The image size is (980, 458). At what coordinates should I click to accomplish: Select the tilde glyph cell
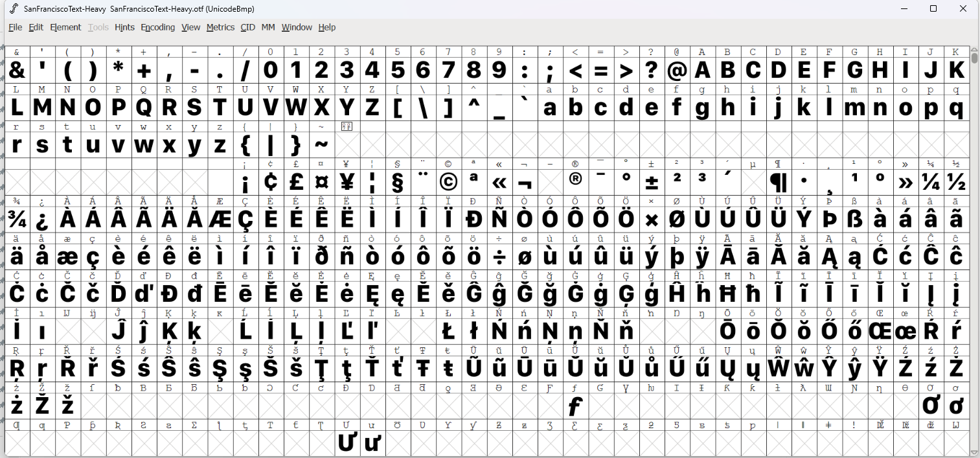[321, 145]
